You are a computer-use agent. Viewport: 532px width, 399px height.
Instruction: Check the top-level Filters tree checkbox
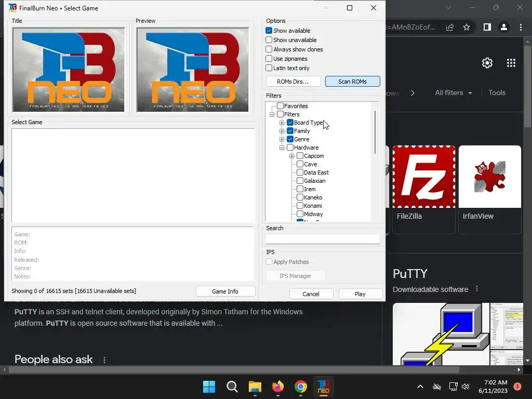coord(280,114)
